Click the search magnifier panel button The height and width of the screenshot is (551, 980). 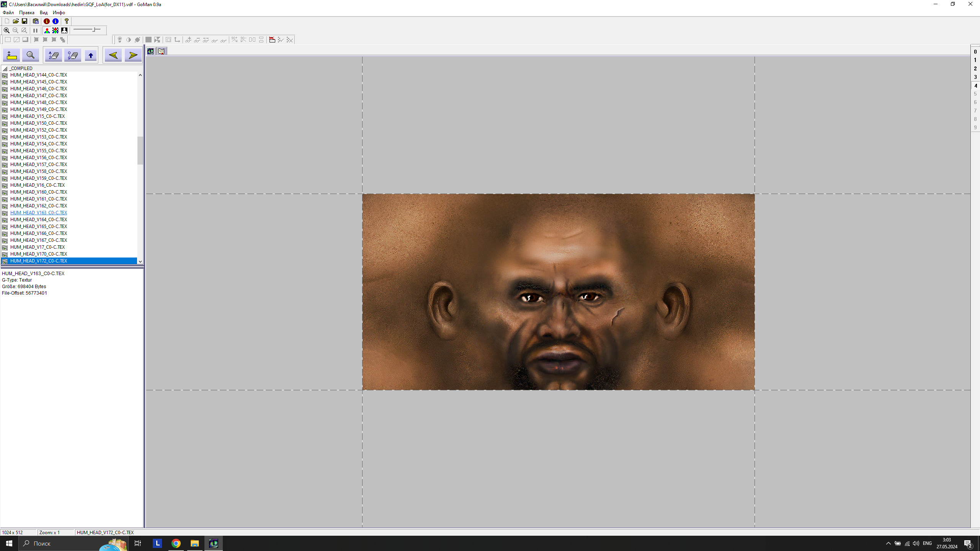(x=31, y=55)
